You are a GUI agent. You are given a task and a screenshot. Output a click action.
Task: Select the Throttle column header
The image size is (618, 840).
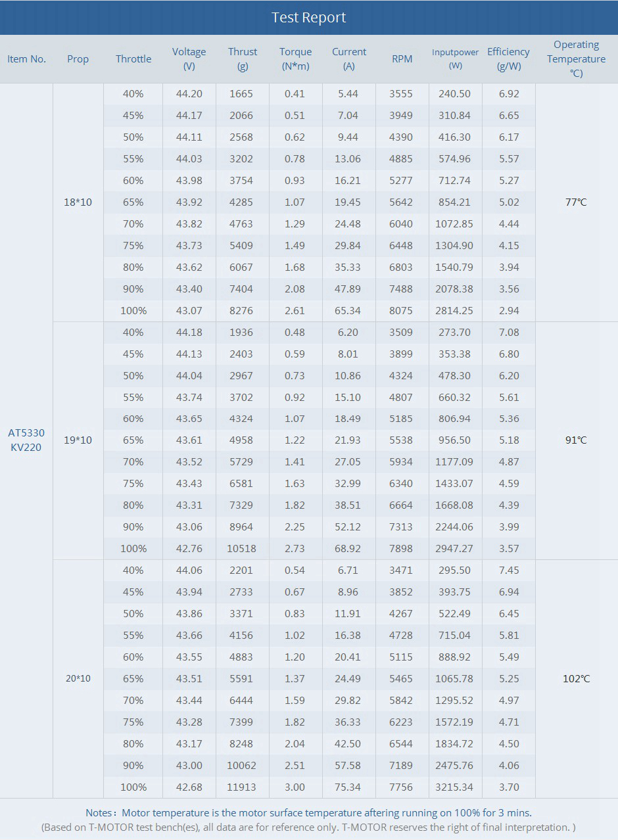click(x=133, y=59)
